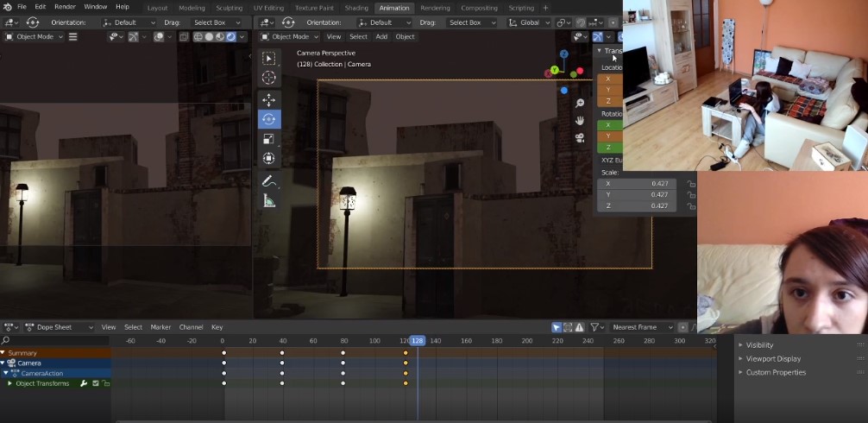Expand the Viewport Display panel

(773, 358)
